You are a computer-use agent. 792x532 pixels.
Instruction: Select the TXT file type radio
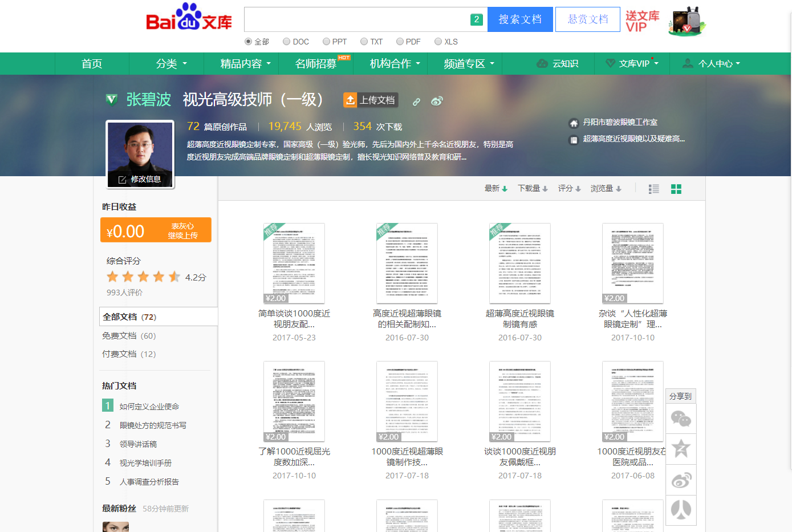point(364,42)
